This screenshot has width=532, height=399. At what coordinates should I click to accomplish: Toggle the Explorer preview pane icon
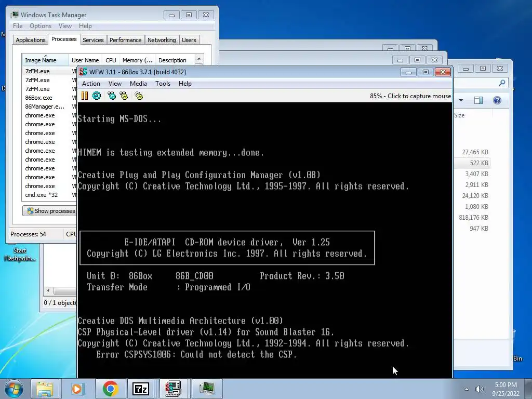coord(478,100)
